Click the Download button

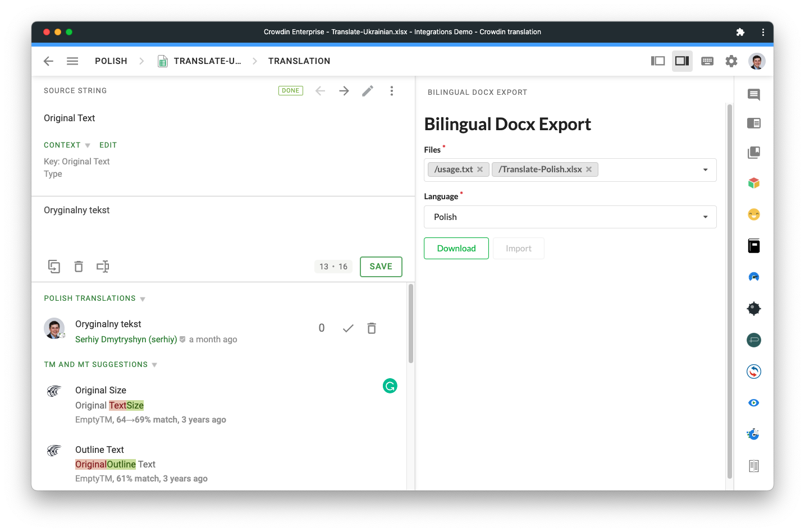(x=456, y=249)
